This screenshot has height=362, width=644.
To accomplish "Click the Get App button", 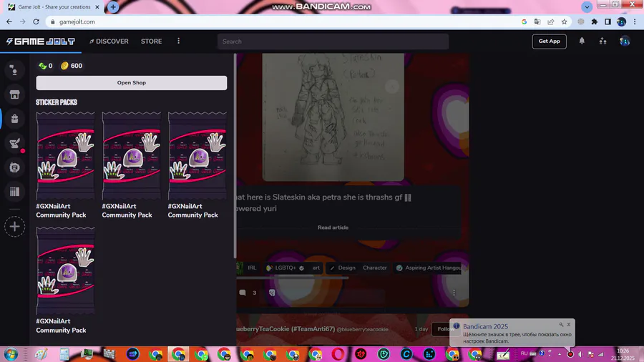I will (x=549, y=41).
